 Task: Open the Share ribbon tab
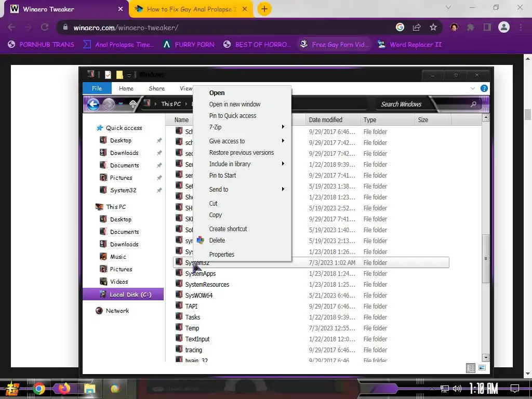157,88
